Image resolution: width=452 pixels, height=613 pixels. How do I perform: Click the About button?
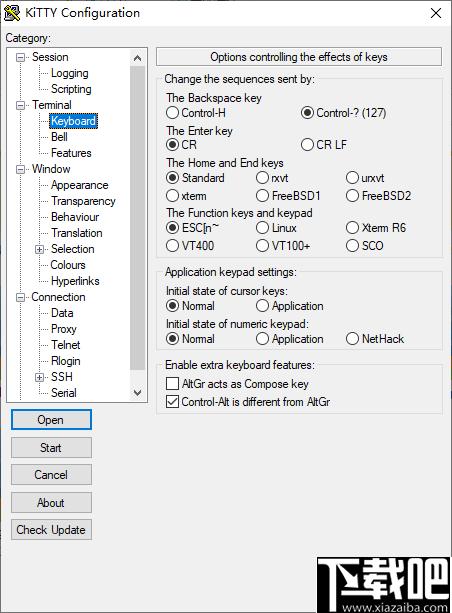(x=51, y=502)
